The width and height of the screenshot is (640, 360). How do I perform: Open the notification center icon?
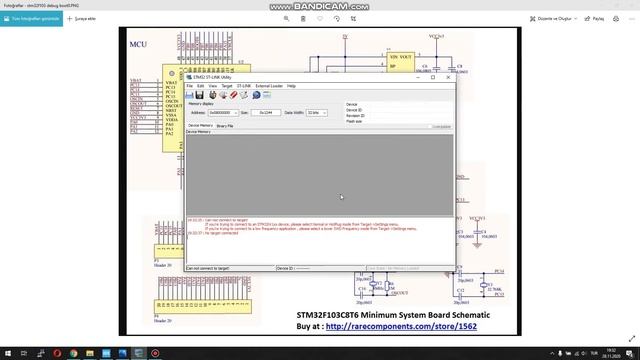click(x=630, y=353)
